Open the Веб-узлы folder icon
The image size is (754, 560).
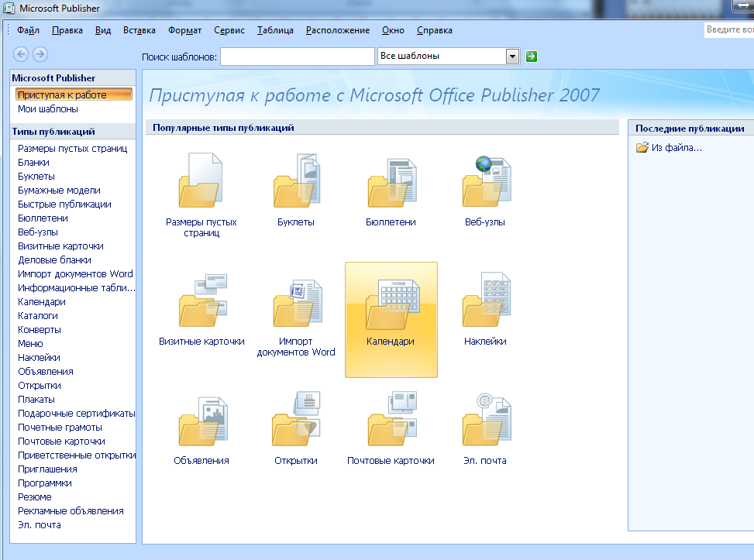click(486, 180)
